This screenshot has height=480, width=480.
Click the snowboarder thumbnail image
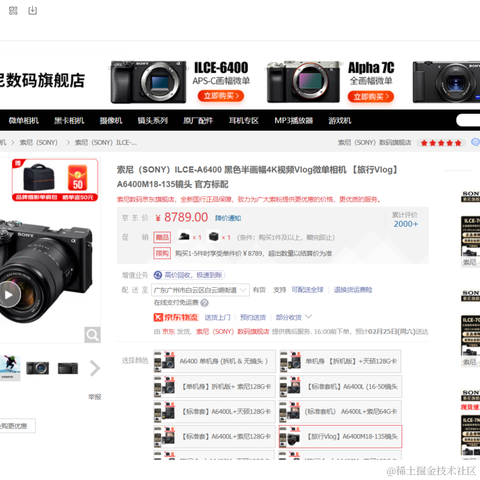tap(10, 368)
